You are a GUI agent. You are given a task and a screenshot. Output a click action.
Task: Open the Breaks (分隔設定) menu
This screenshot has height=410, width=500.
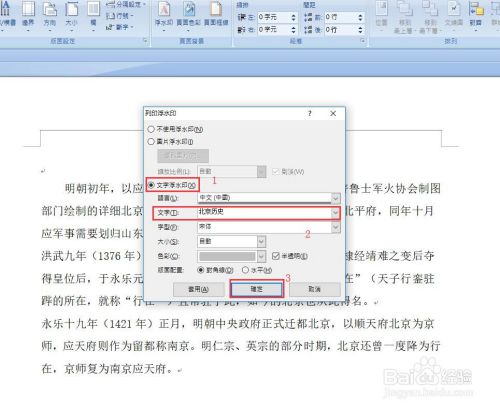coord(125,4)
